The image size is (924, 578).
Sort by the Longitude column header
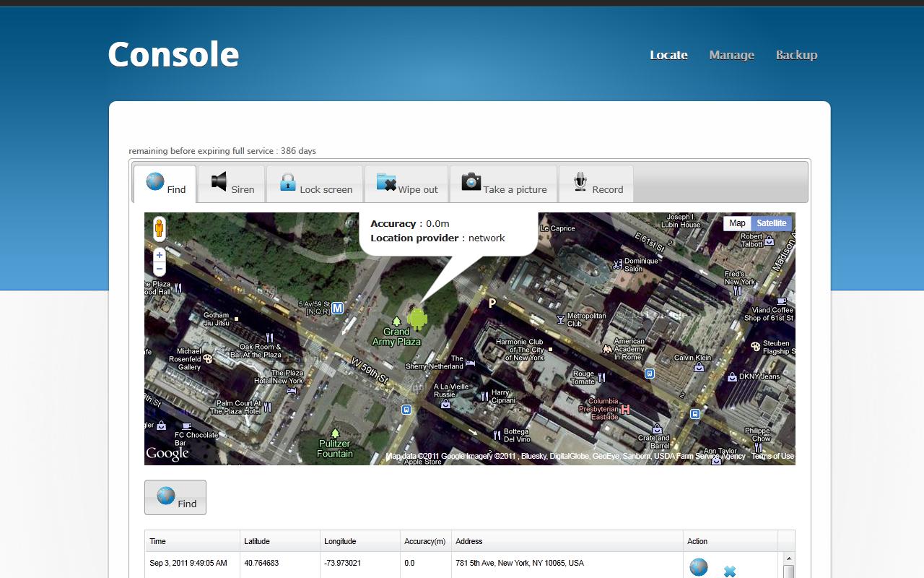(x=360, y=541)
